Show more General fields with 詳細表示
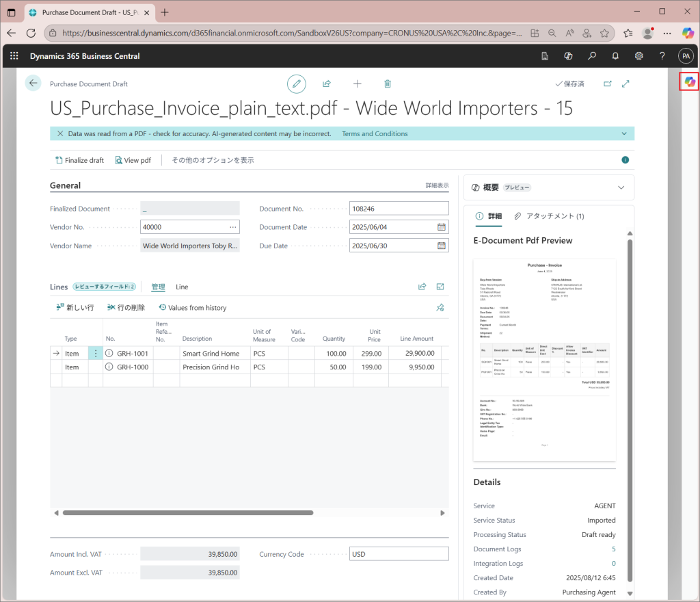 click(437, 185)
